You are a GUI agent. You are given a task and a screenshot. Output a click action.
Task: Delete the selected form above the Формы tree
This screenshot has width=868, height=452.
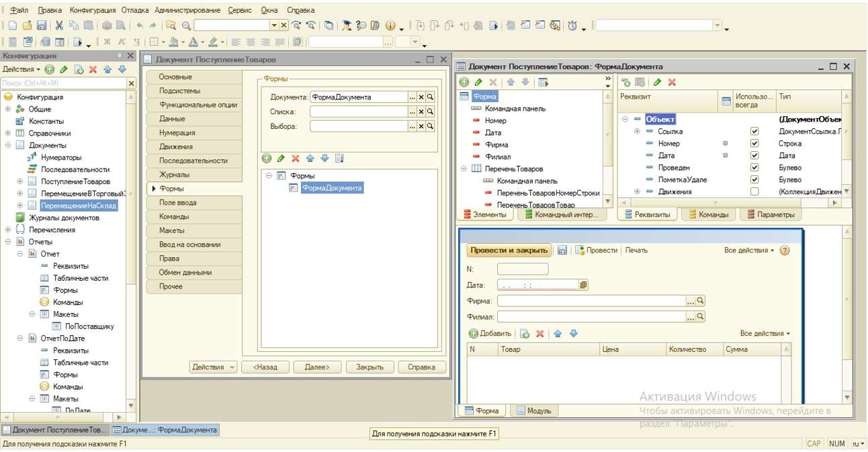click(x=295, y=159)
